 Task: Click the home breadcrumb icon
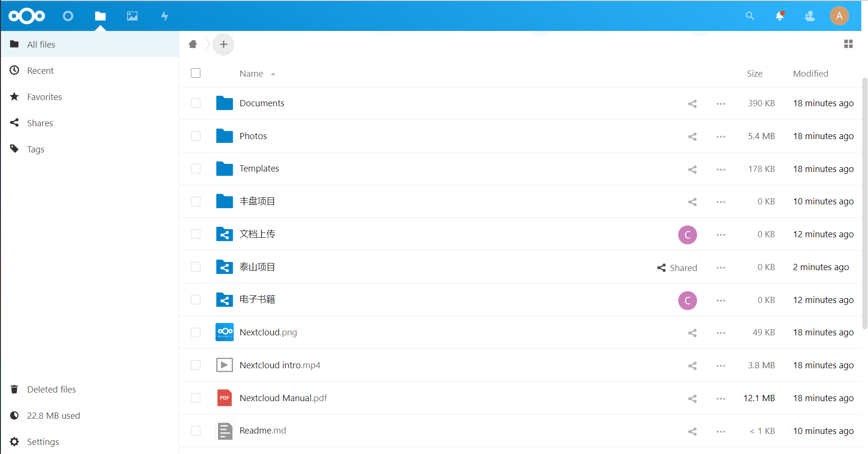(x=193, y=44)
